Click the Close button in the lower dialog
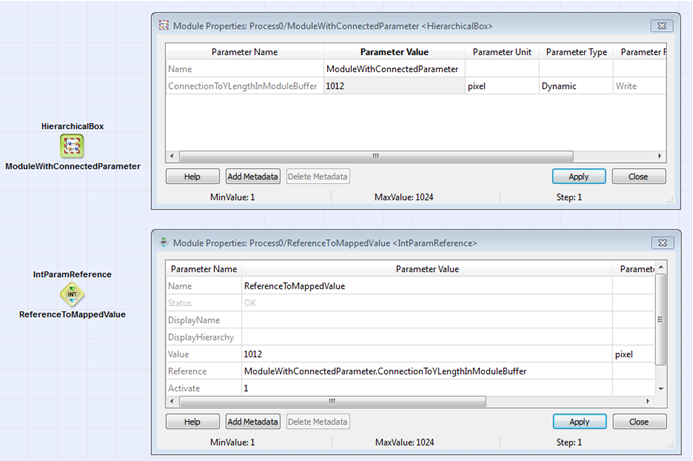 click(x=639, y=422)
